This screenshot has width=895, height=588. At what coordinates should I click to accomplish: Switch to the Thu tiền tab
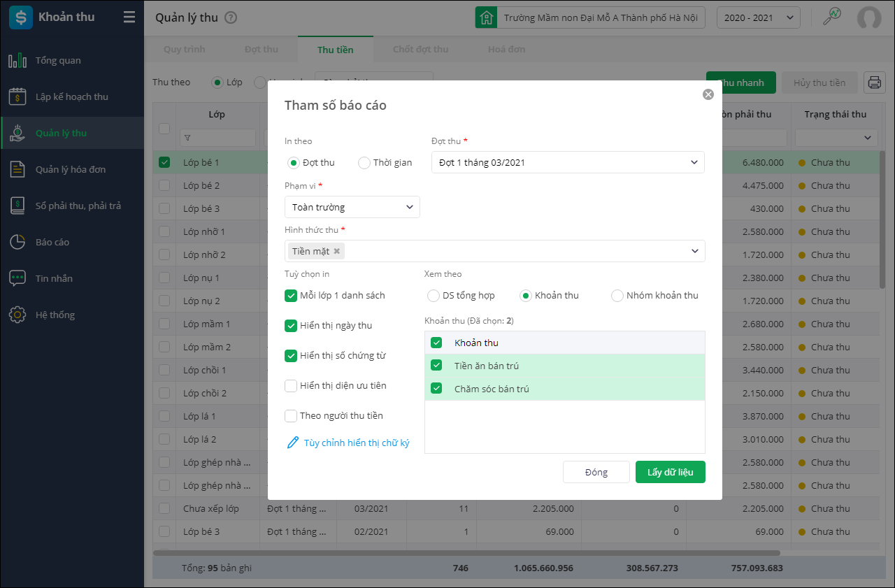pyautogui.click(x=335, y=50)
